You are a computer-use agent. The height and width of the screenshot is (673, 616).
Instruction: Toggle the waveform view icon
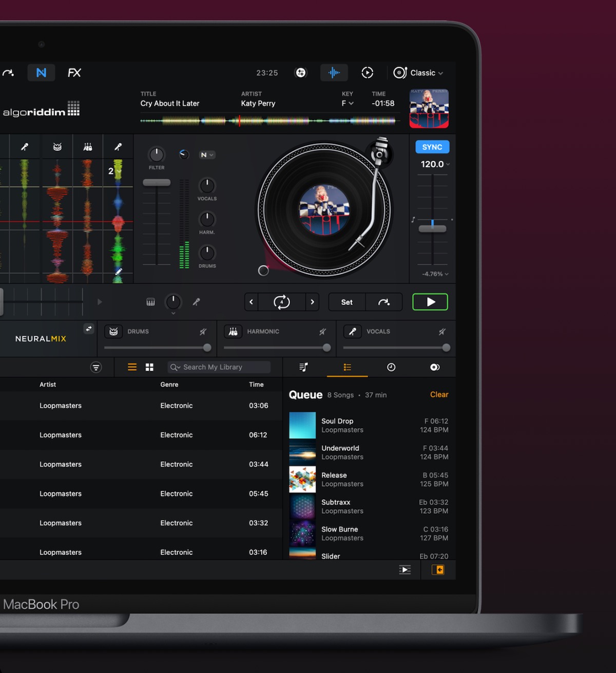(334, 73)
